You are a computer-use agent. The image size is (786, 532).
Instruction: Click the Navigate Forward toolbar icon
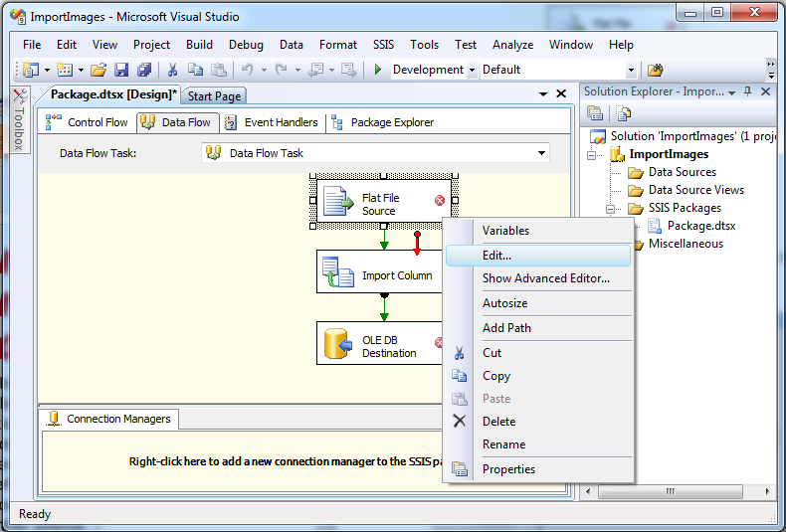coord(349,70)
